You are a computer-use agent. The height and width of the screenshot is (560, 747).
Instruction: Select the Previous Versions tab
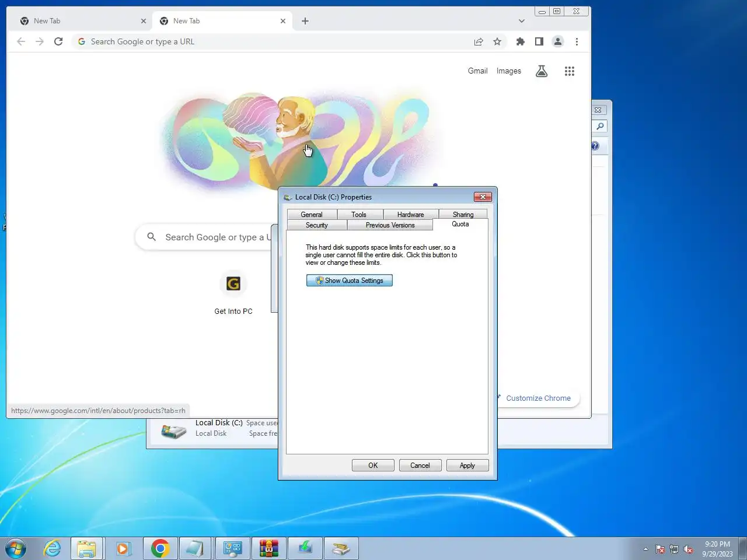pyautogui.click(x=390, y=225)
